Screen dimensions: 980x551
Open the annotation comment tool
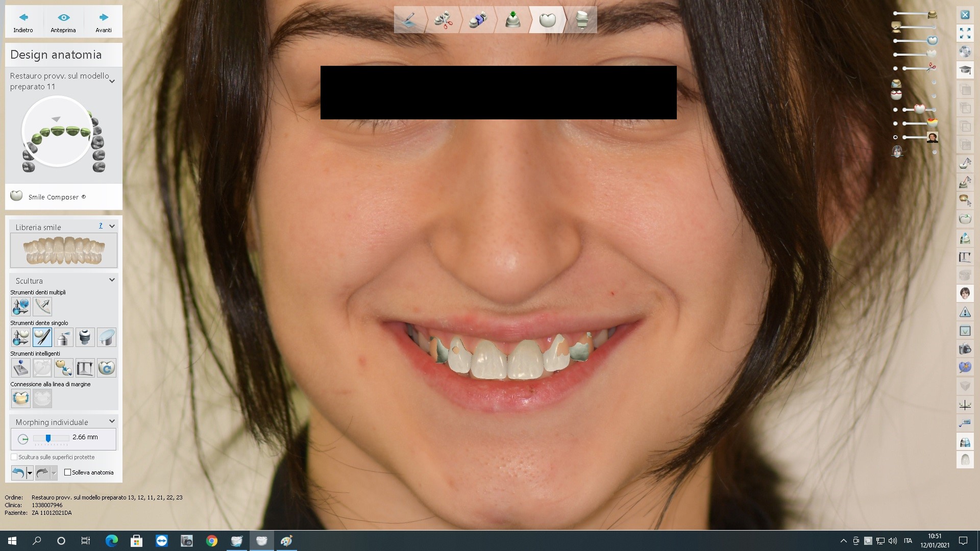965,424
